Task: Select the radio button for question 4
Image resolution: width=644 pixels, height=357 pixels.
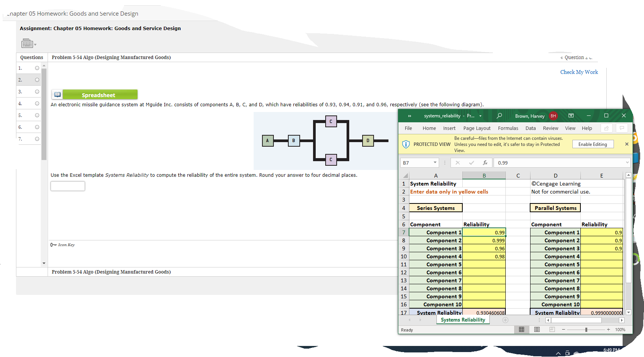Action: 37,104
